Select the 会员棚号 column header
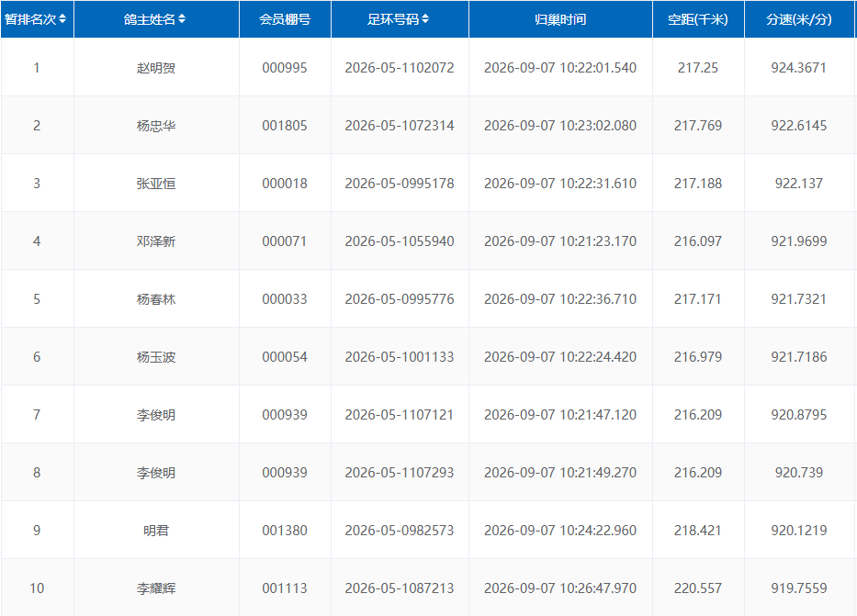 click(285, 19)
